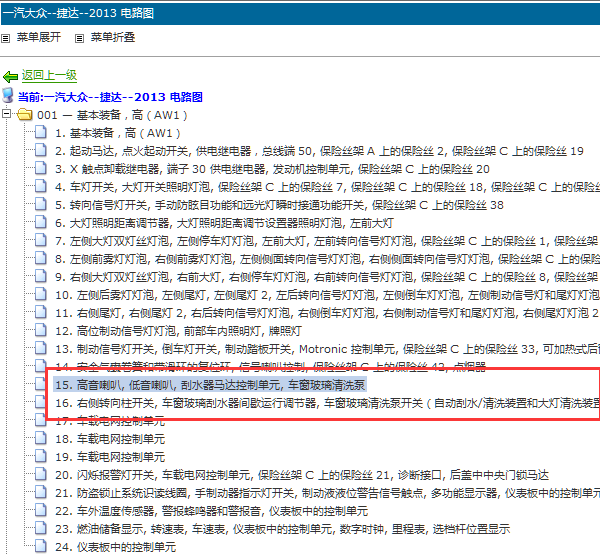Open item 3 X 触点卸载继电器

(272, 169)
